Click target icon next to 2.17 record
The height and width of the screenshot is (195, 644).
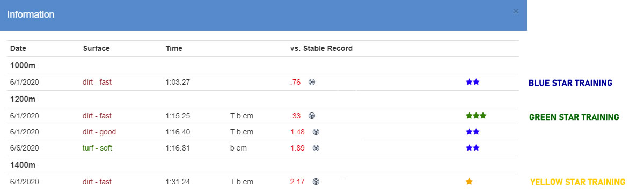(x=316, y=182)
